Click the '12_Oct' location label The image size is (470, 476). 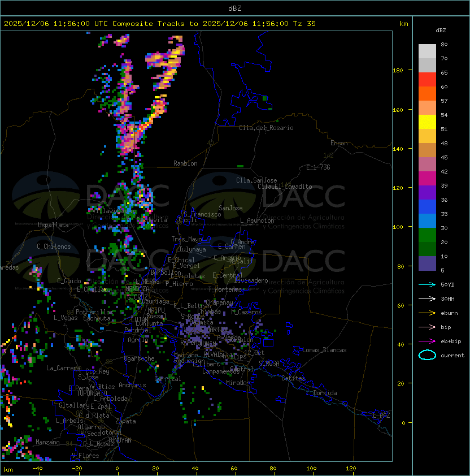[254, 353]
